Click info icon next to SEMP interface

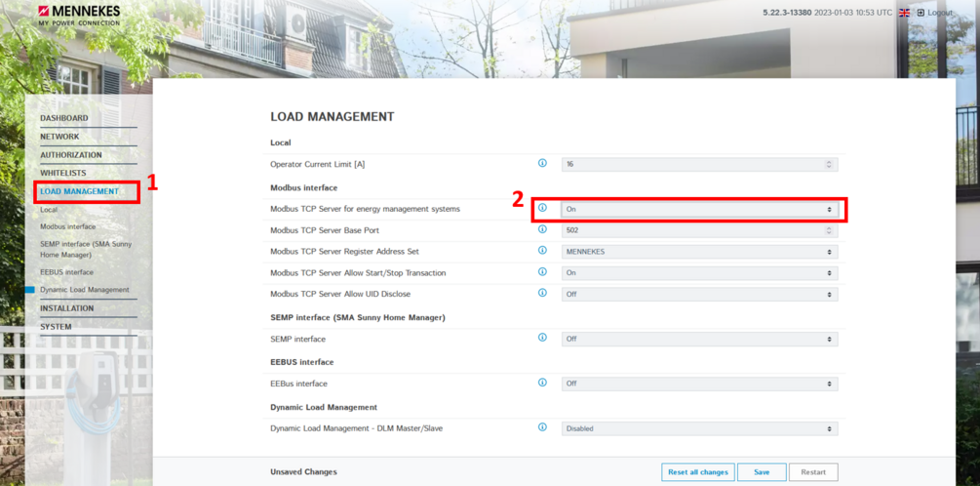point(542,338)
